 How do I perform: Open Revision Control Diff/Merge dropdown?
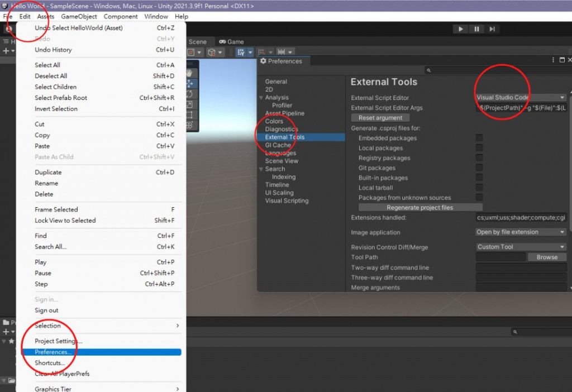click(521, 247)
